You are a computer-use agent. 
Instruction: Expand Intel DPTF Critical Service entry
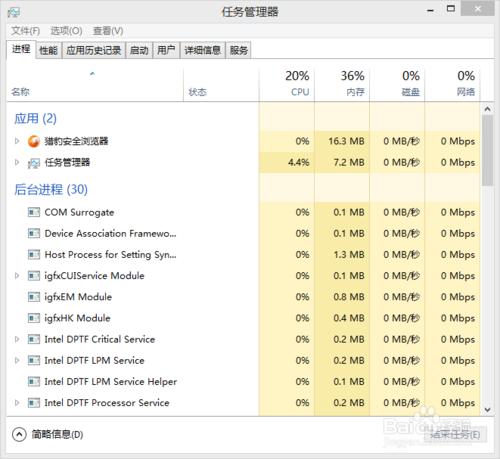pyautogui.click(x=17, y=339)
